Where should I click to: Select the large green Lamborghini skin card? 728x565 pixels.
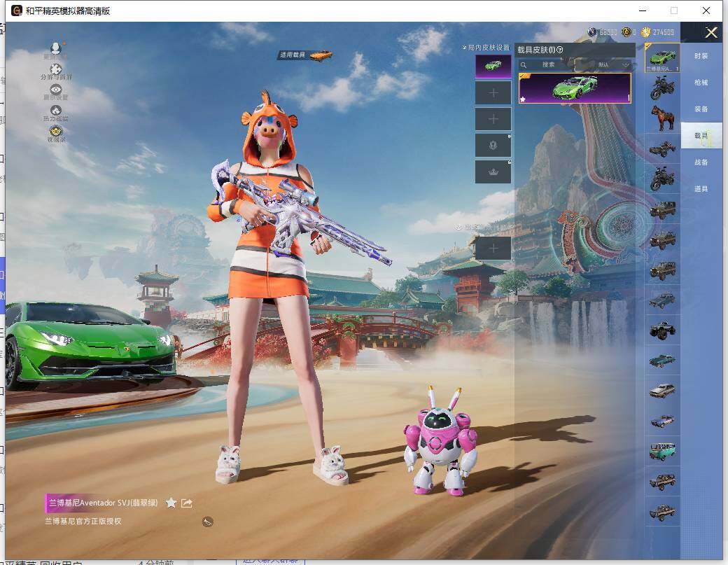pyautogui.click(x=574, y=88)
